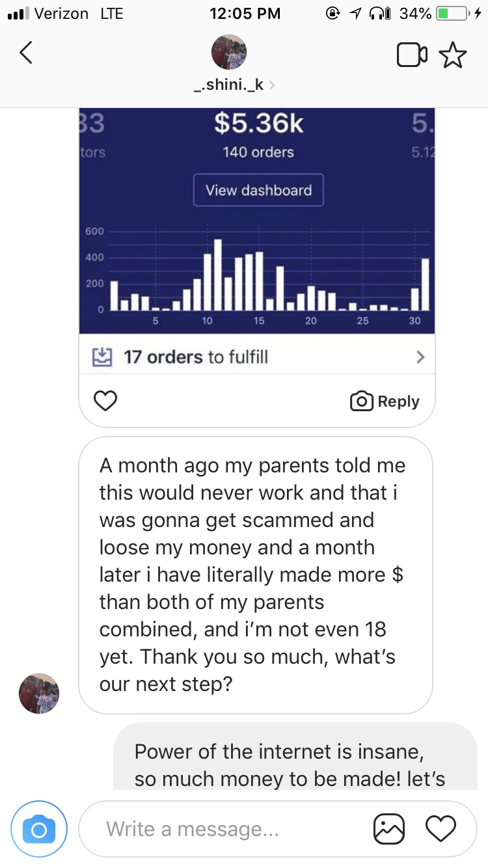
Task: Like the shared dashboard image with heart
Action: (105, 401)
